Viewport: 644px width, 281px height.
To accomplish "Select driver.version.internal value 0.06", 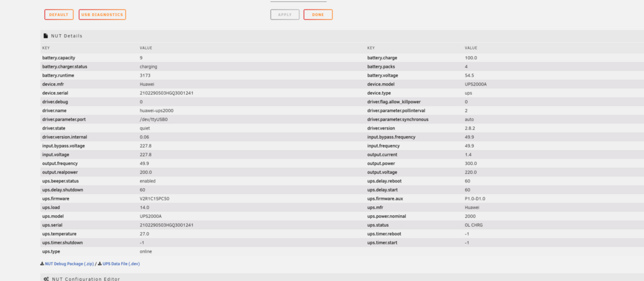I will [144, 137].
